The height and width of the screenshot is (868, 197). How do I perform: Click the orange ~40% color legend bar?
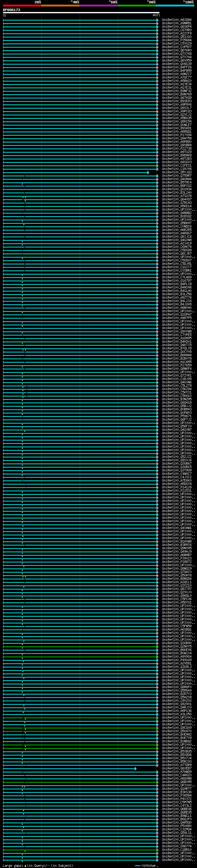61,6
